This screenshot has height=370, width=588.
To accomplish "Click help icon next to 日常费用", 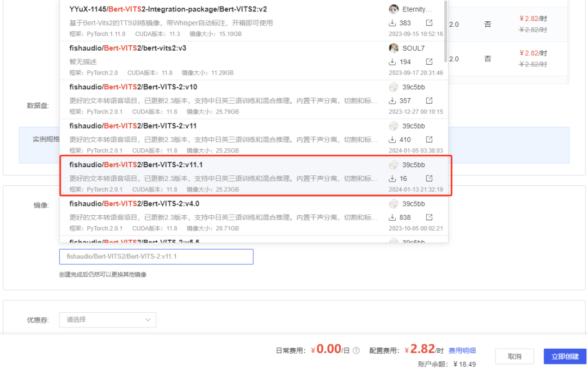I will point(356,350).
